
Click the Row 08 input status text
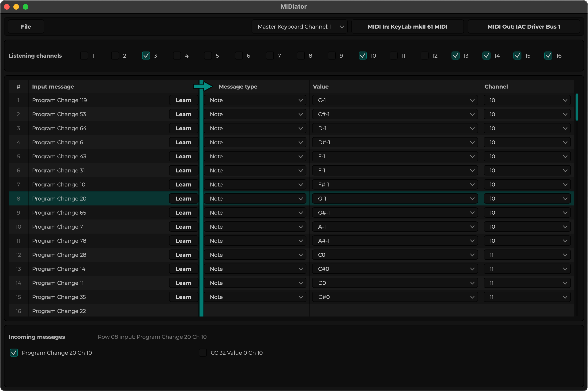tap(152, 337)
